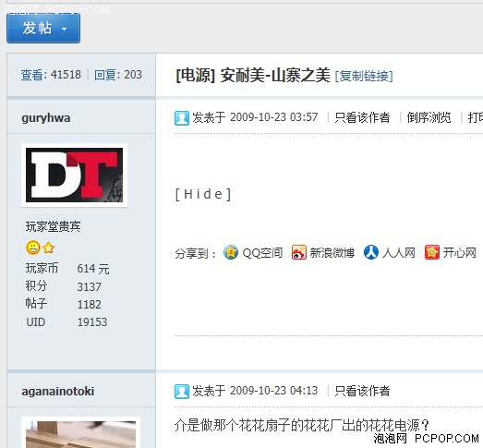The height and width of the screenshot is (448, 483).
Task: Click the 人人网 share icon
Action: point(371,253)
